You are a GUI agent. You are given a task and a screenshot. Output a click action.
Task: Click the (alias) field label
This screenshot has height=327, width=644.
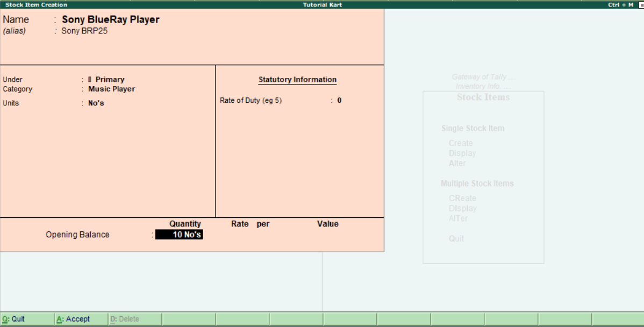[15, 31]
